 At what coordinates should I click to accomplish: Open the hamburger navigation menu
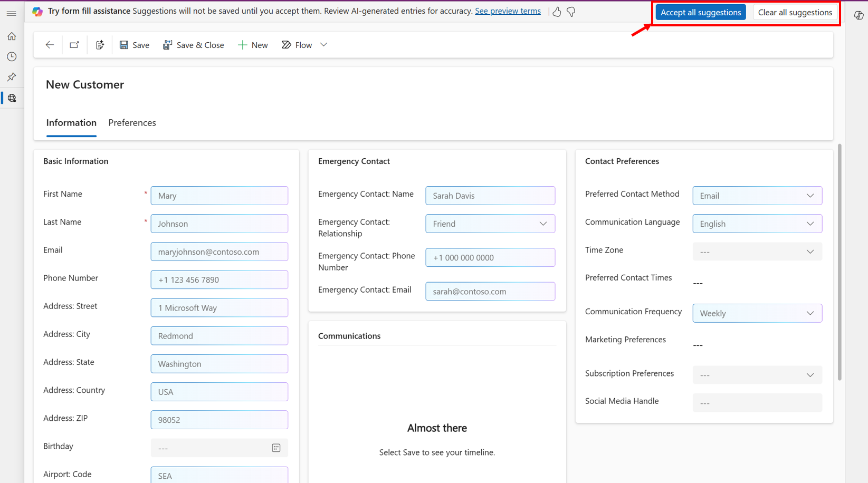tap(12, 13)
